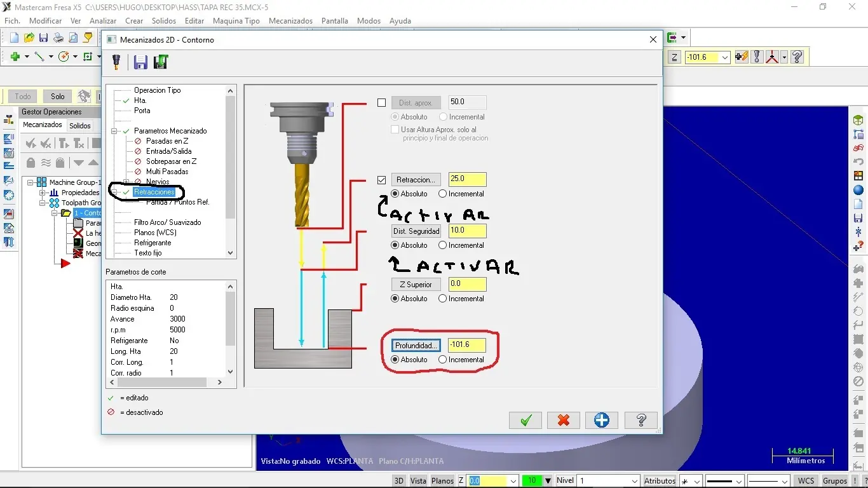Click the green plus create point icon
Image resolution: width=868 pixels, height=488 pixels.
(15, 57)
